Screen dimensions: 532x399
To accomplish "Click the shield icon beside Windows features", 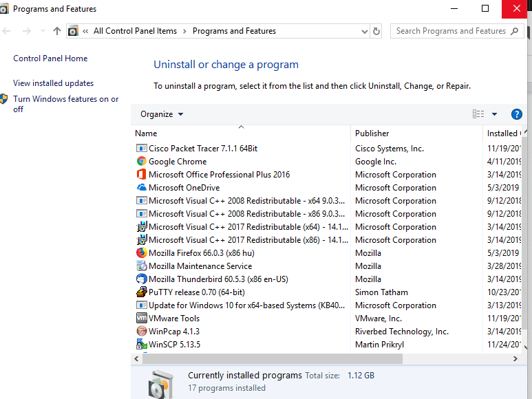I will tap(3, 99).
